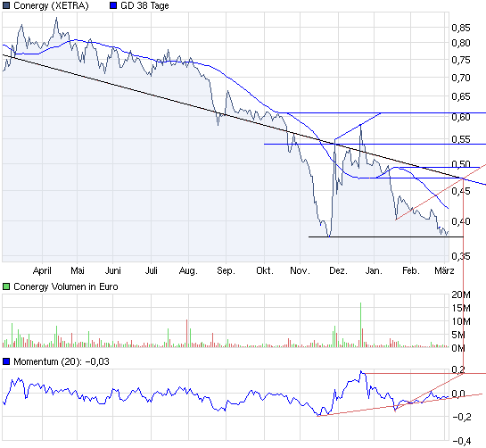Click the 15M volume axis value
This screenshot has width=486, height=448.
click(461, 308)
